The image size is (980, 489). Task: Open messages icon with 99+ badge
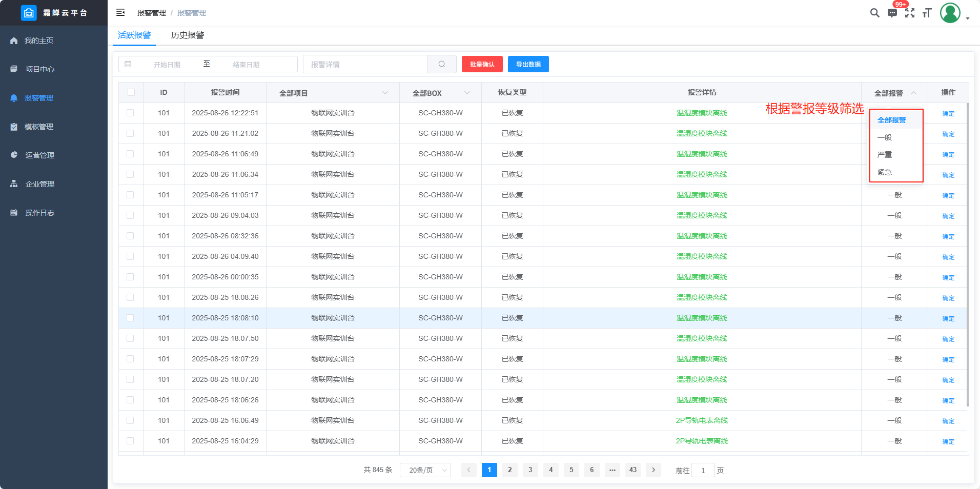(892, 13)
